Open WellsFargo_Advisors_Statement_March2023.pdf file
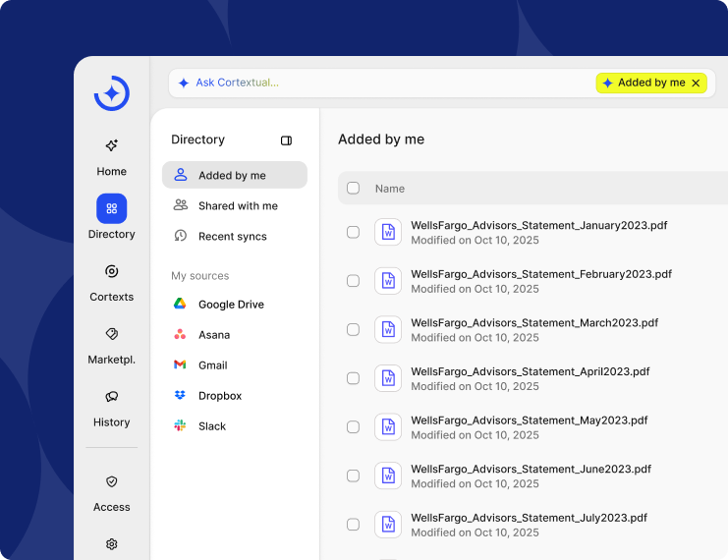Image resolution: width=728 pixels, height=560 pixels. point(533,323)
